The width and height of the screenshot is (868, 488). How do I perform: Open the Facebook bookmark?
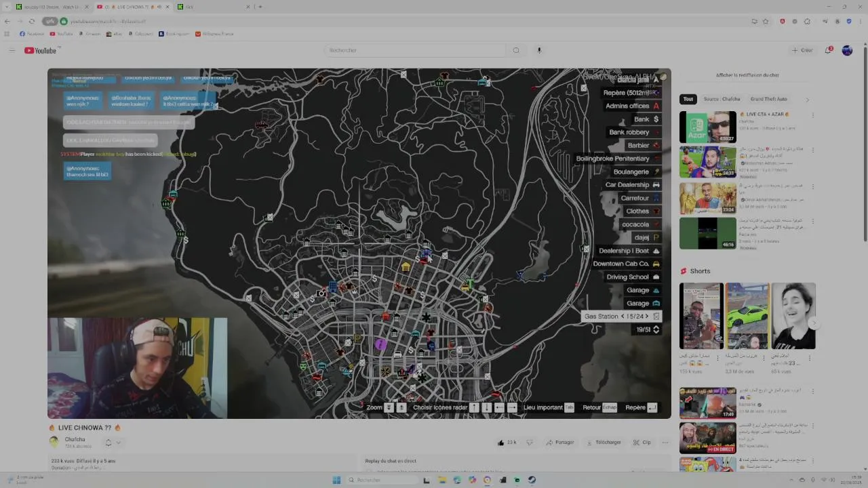point(32,34)
